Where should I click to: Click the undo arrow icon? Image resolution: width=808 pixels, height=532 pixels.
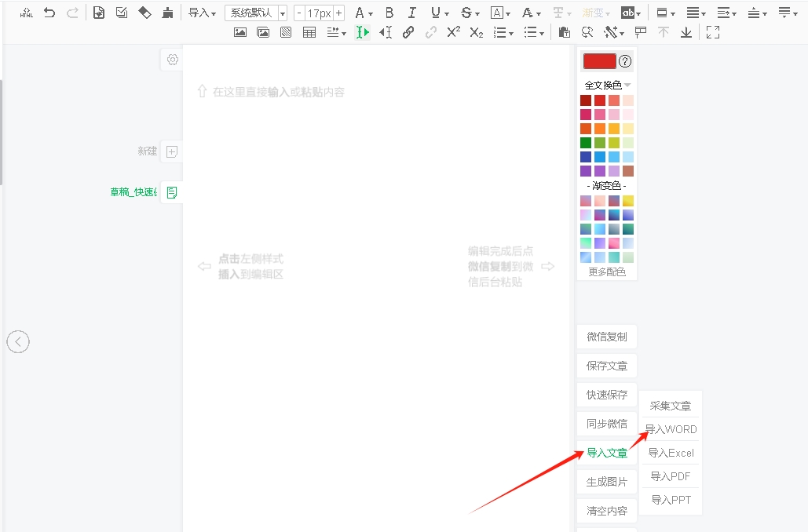point(49,13)
